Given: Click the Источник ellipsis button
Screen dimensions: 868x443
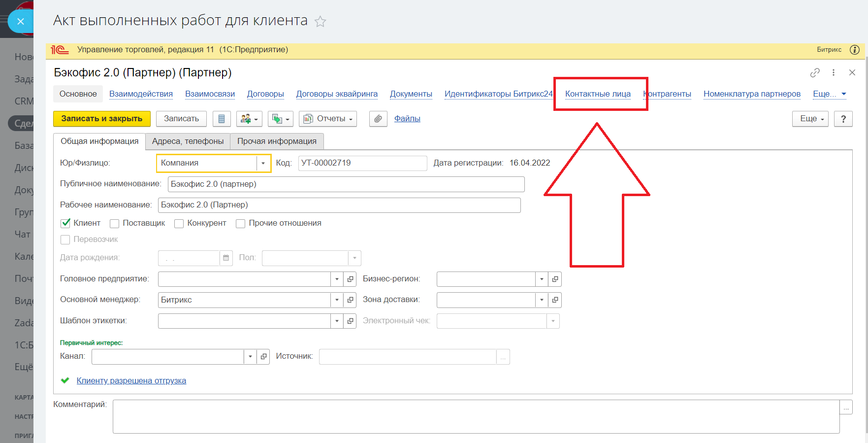Looking at the screenshot, I should point(503,357).
